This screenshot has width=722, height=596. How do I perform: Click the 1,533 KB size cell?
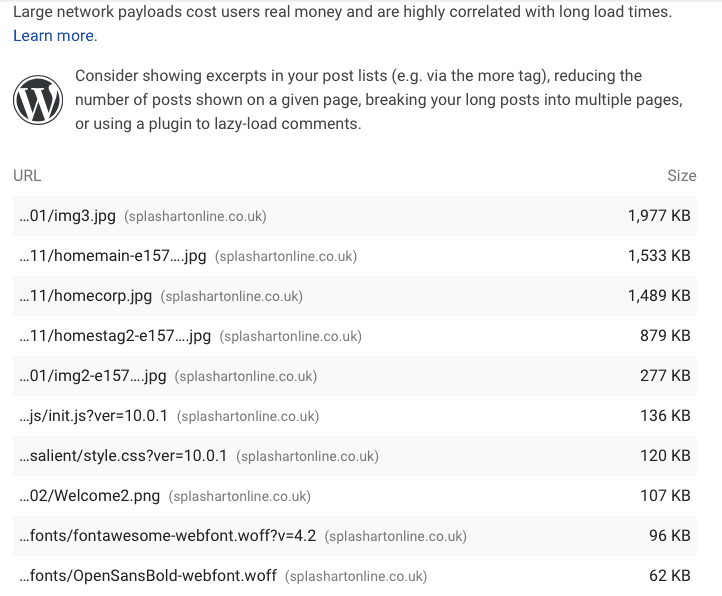point(659,256)
